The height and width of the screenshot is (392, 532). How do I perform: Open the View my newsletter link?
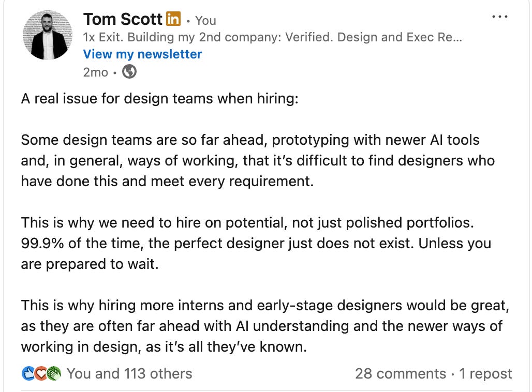(142, 54)
